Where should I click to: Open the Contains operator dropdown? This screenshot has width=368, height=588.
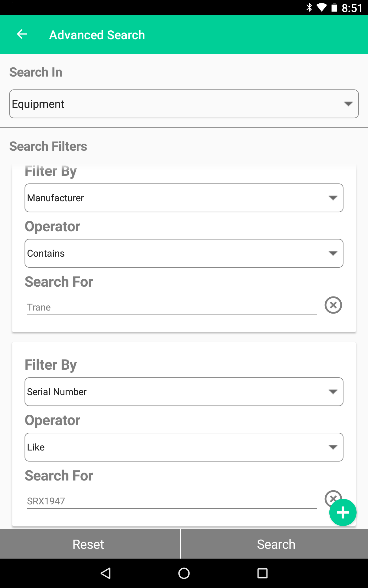184,253
